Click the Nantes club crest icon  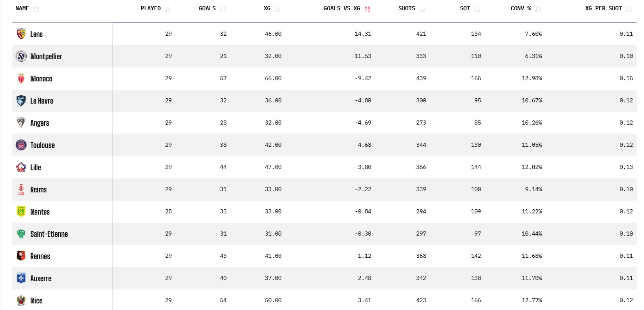(21, 212)
